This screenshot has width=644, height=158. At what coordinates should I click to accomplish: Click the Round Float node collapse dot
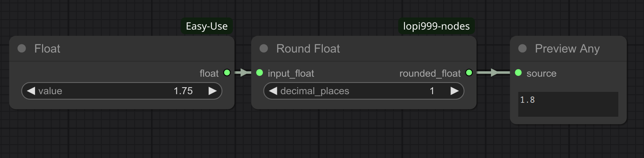(x=264, y=48)
